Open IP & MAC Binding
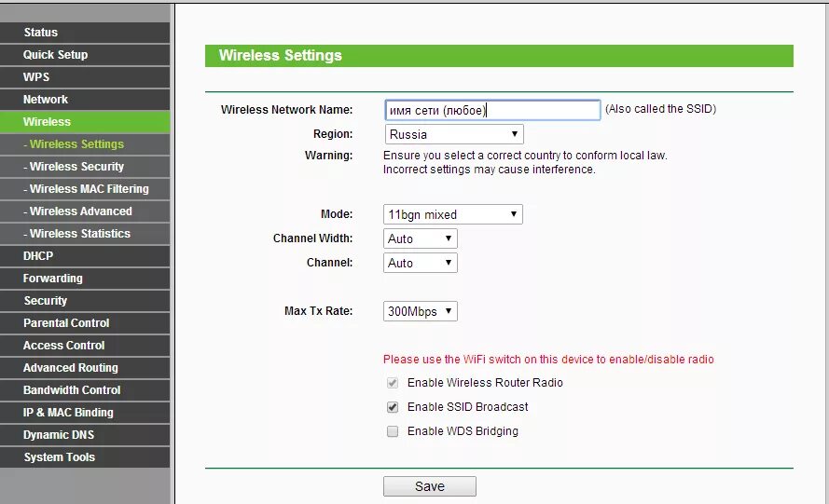The width and height of the screenshot is (829, 504). coord(85,413)
